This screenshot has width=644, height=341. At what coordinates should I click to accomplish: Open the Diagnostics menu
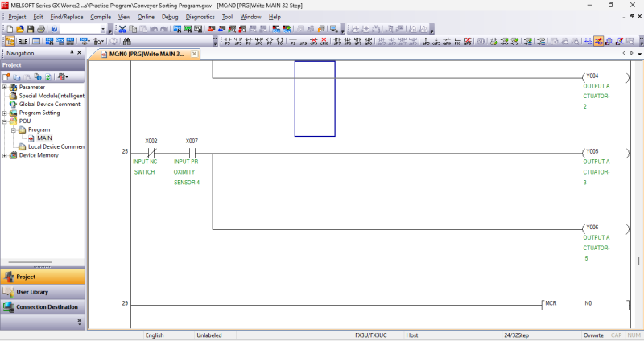pos(200,16)
